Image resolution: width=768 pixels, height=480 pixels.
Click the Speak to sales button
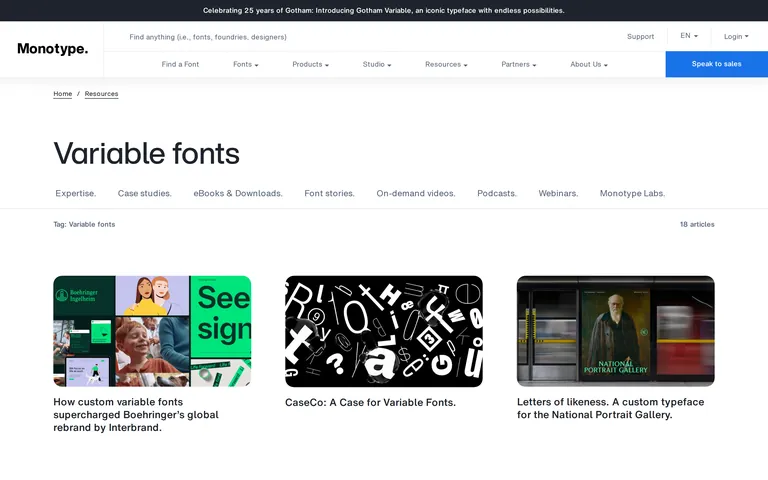(717, 64)
